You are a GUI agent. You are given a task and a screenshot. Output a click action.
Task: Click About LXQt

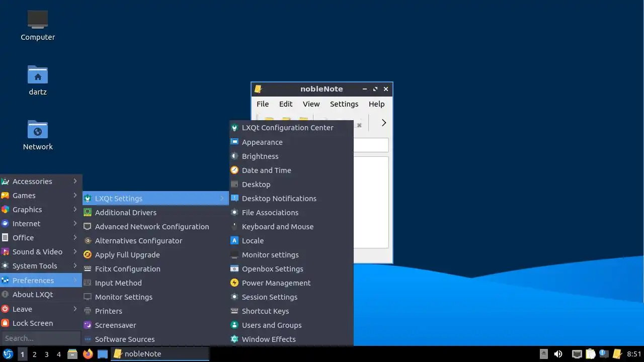click(41, 295)
